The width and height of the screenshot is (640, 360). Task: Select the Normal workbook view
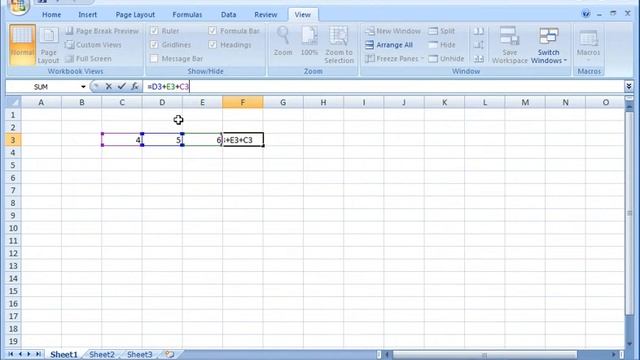tap(22, 45)
